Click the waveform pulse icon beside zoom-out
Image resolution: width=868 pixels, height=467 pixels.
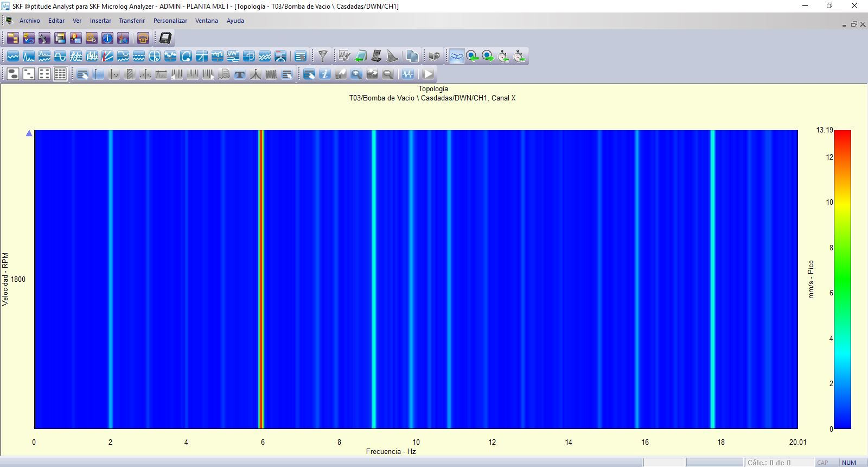(408, 74)
